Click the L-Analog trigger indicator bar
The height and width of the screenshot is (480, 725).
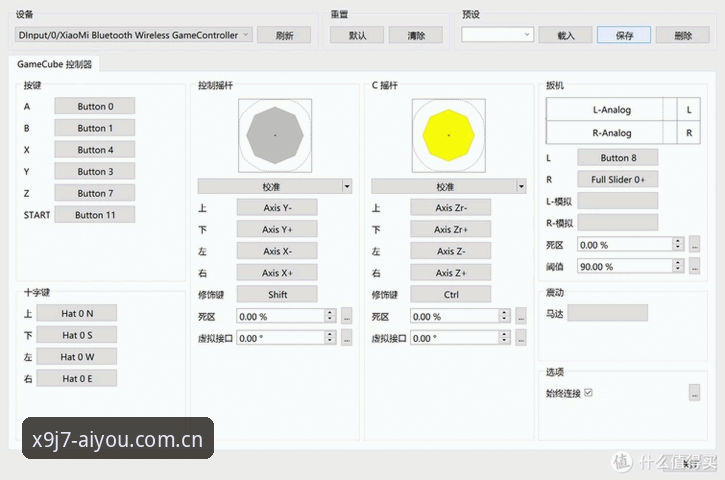coord(611,110)
